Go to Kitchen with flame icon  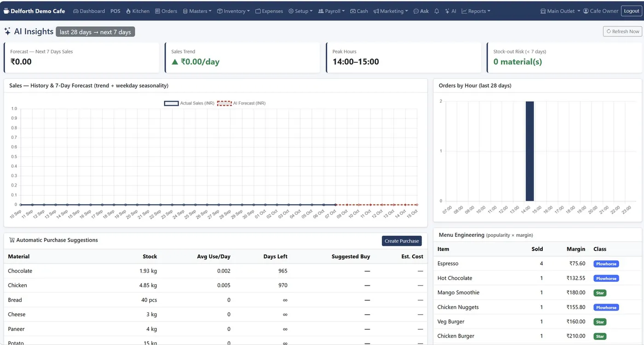137,11
